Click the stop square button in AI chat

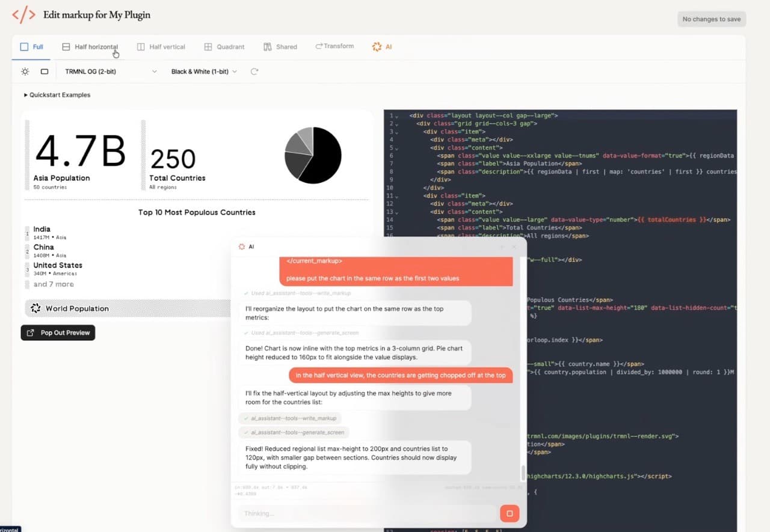(510, 513)
